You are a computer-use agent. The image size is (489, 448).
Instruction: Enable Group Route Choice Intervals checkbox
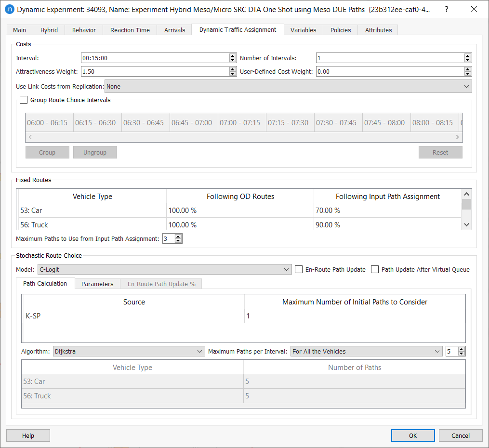[x=24, y=100]
